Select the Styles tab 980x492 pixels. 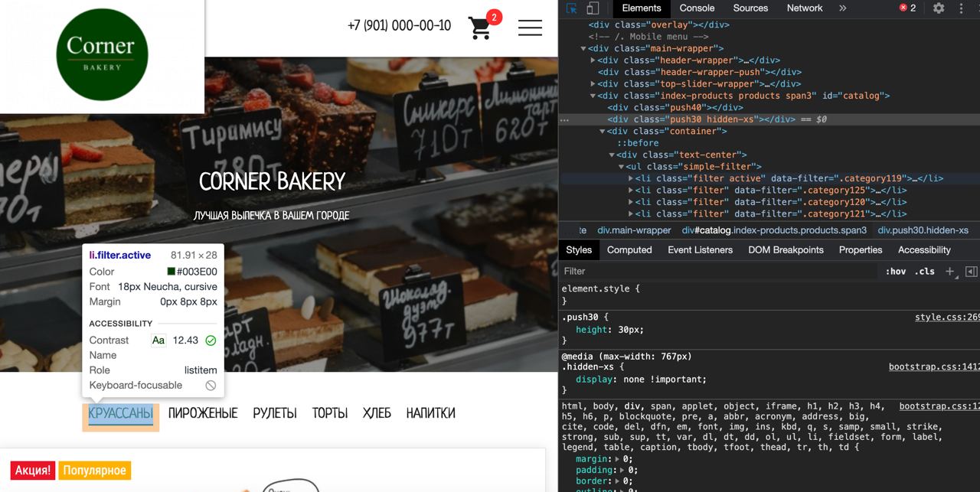click(x=579, y=250)
